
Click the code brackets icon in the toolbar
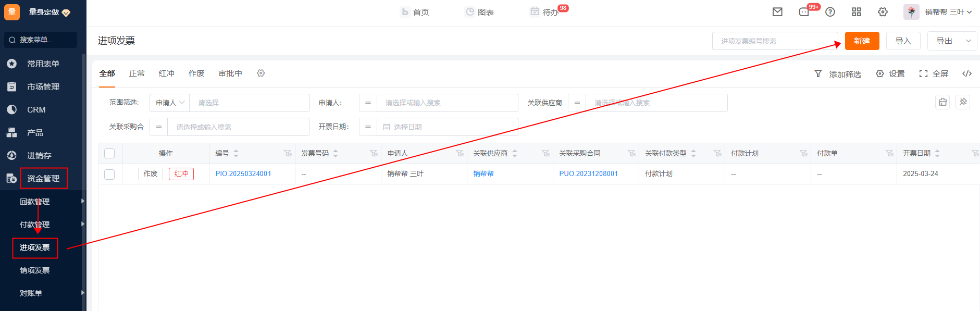967,73
